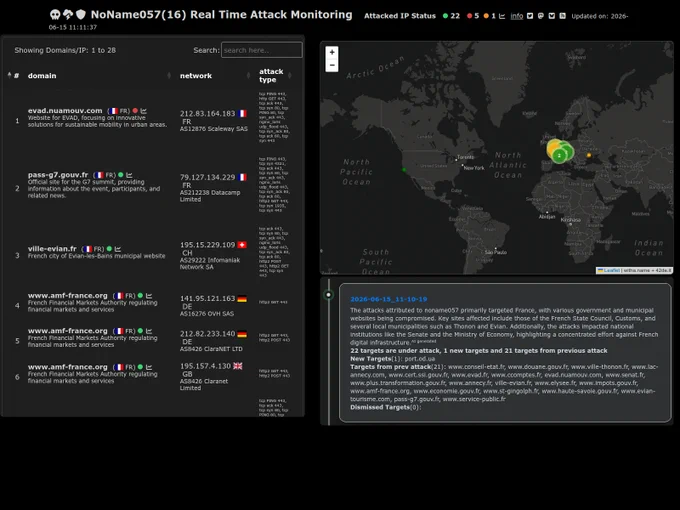Open chart icon for evad.nuamouv.com
The image size is (680, 510).
click(x=144, y=111)
